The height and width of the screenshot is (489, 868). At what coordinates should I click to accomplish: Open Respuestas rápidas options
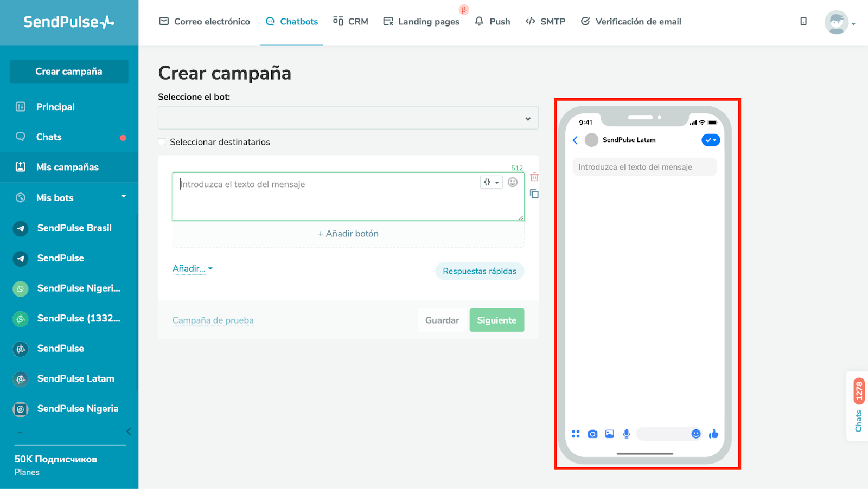tap(479, 271)
